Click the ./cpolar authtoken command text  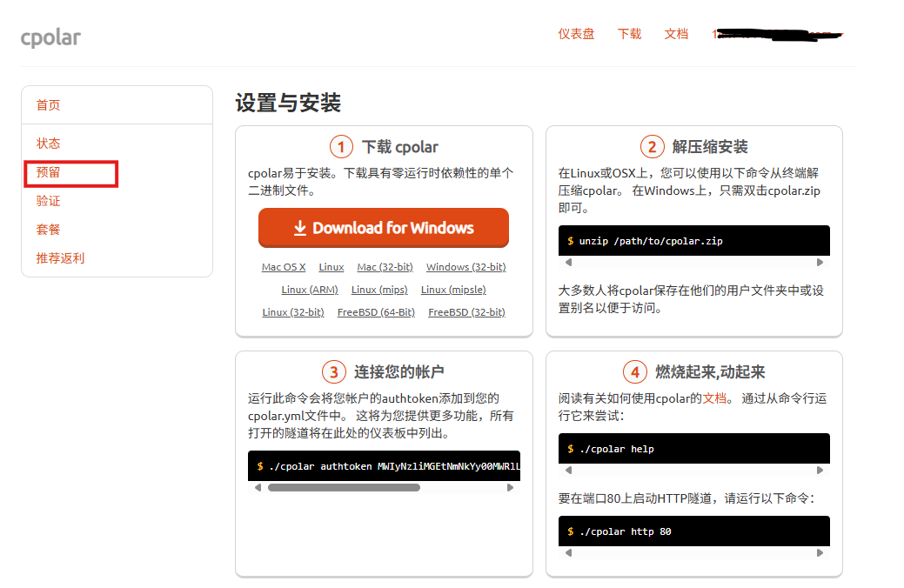[x=394, y=466]
